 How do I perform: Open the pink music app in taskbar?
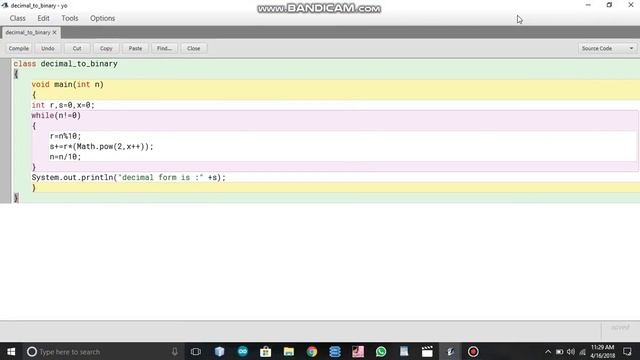pyautogui.click(x=358, y=351)
